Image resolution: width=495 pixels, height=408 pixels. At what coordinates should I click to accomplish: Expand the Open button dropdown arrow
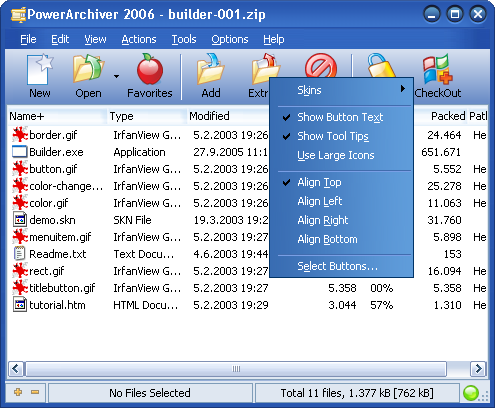tap(116, 77)
